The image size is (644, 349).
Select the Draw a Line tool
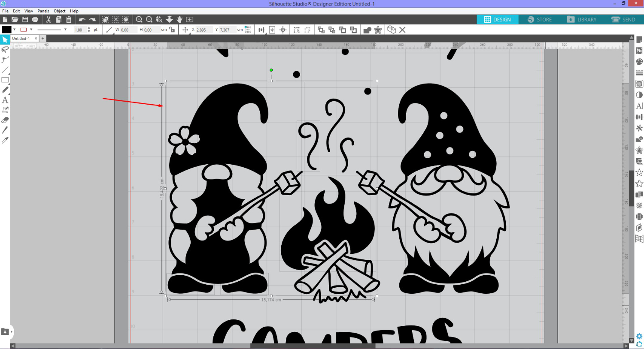click(x=5, y=70)
